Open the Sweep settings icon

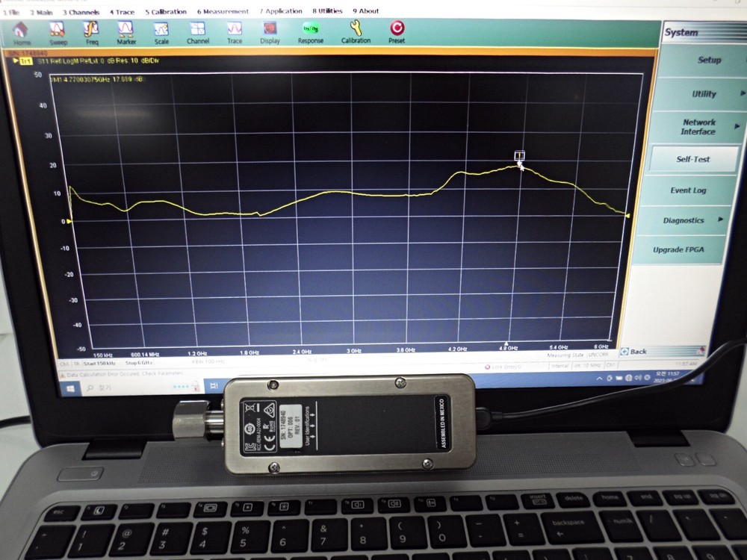click(x=58, y=34)
